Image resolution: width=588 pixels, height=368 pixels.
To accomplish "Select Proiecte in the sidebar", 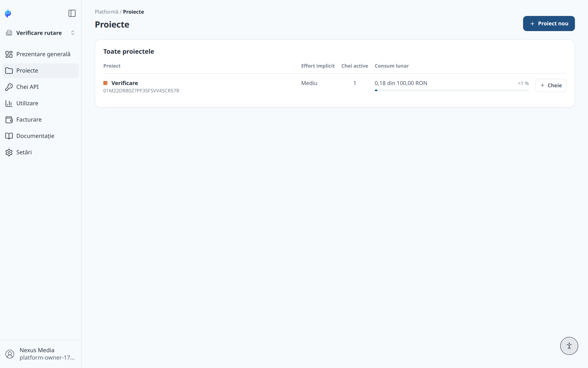I will click(41, 71).
